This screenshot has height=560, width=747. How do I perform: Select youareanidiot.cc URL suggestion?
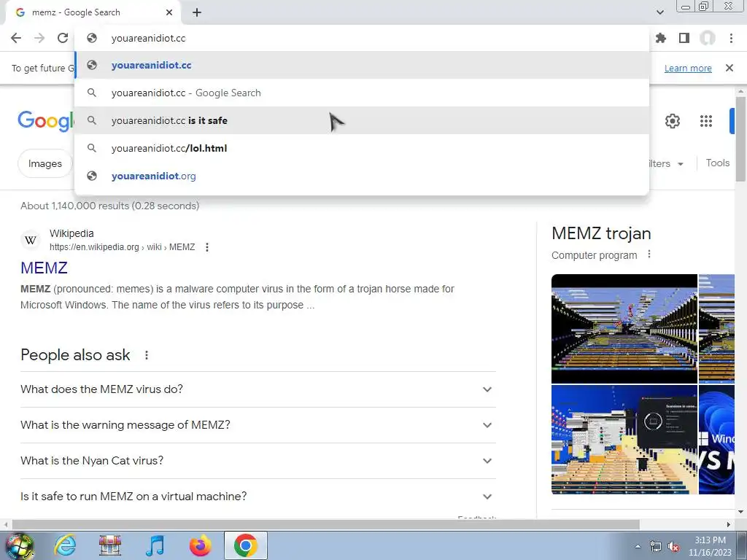(x=362, y=65)
